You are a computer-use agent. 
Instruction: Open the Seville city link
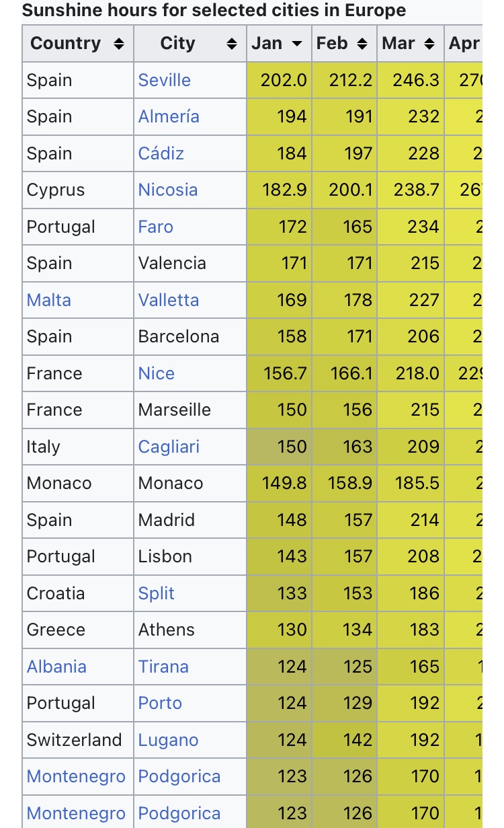(x=164, y=80)
